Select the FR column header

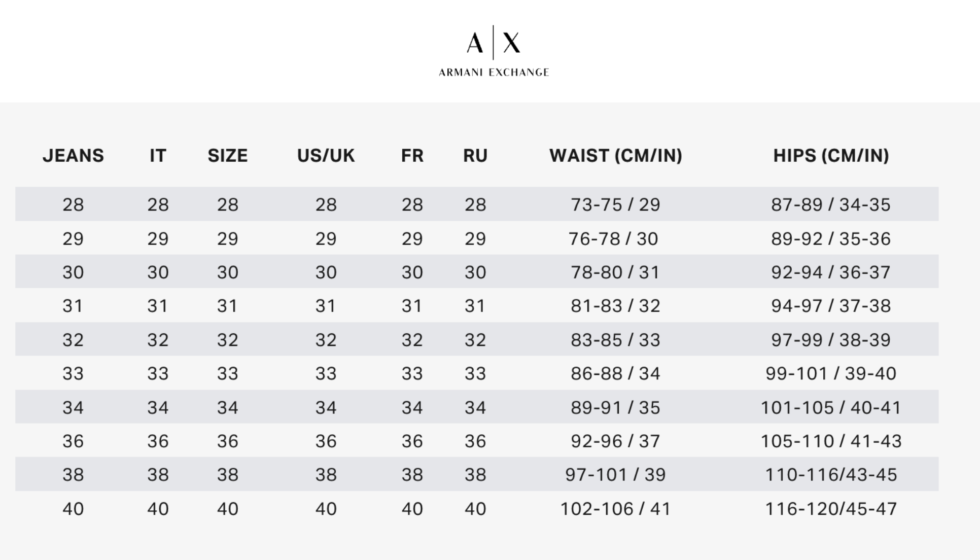[x=412, y=155]
